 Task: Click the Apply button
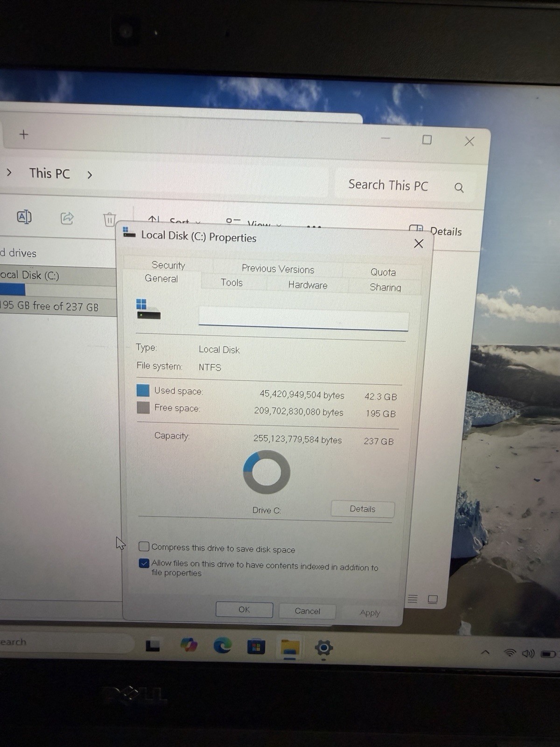[370, 613]
